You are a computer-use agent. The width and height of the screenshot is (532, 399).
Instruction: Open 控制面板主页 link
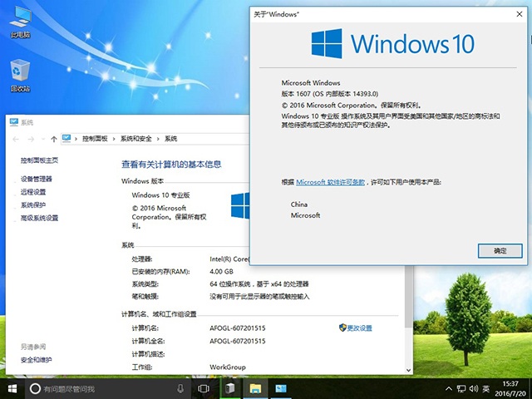click(x=39, y=160)
